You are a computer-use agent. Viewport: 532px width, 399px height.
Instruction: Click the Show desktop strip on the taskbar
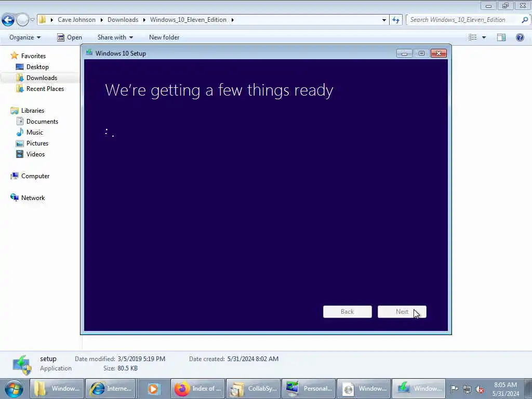(528, 389)
